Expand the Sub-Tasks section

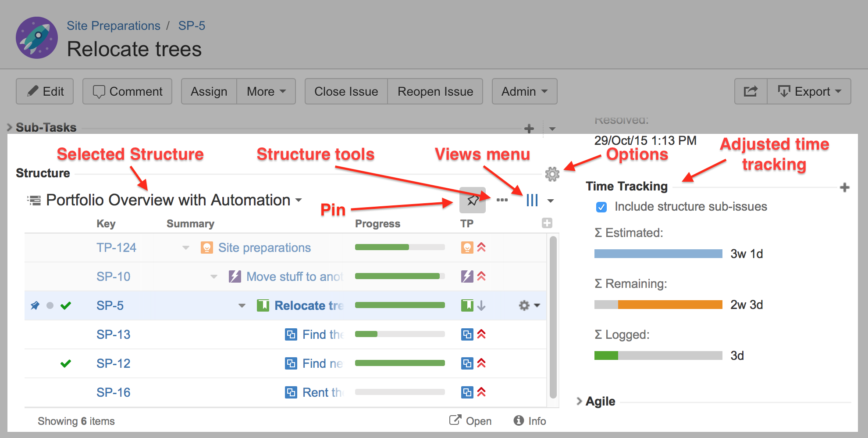coord(10,128)
